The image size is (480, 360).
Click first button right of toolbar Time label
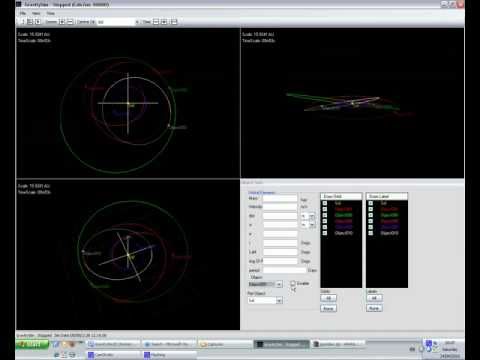point(156,22)
